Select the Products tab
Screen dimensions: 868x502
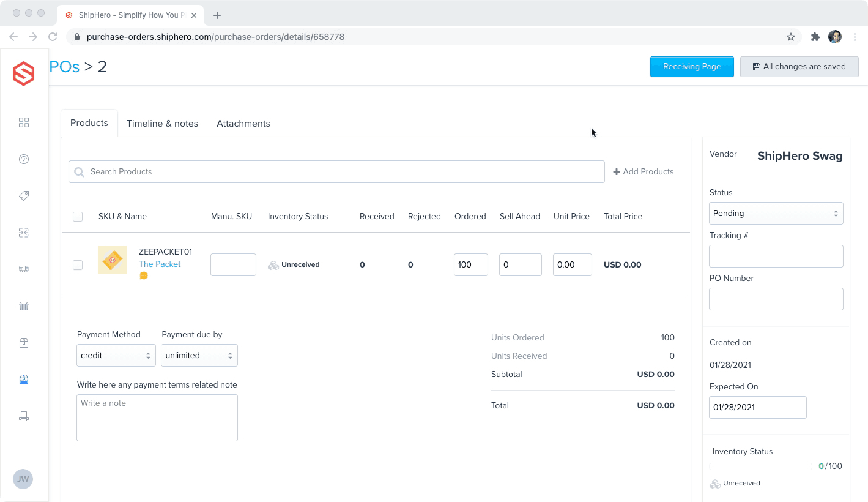pos(89,123)
